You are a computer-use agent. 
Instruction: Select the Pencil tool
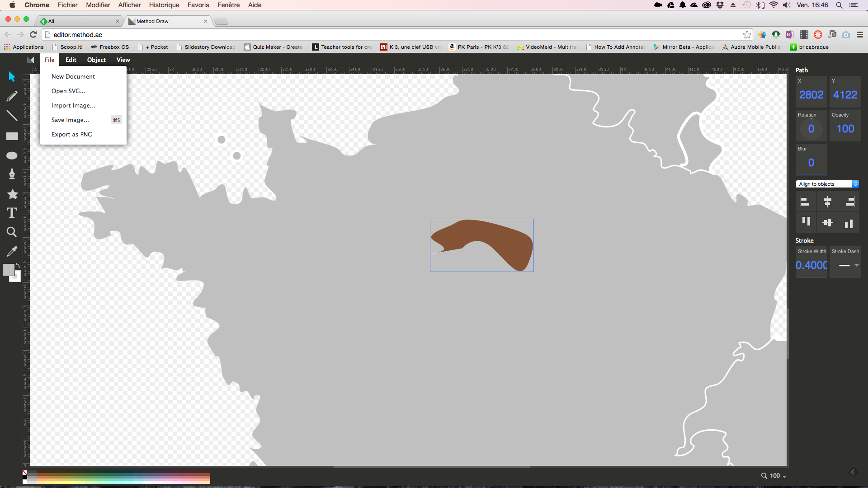point(12,96)
